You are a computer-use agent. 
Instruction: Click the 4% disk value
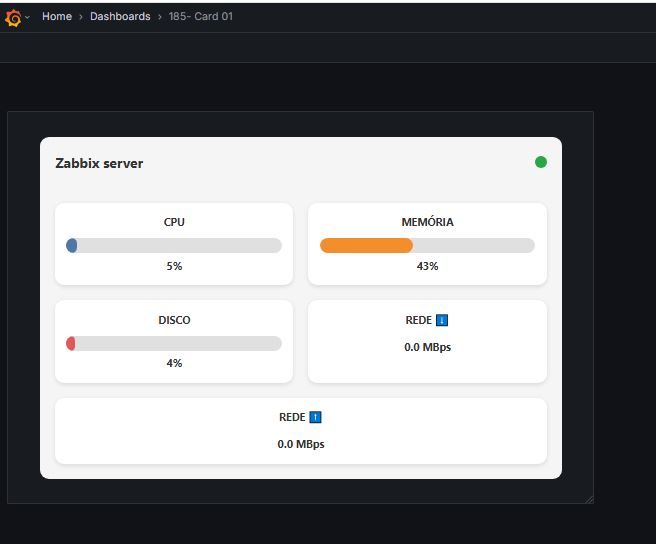point(174,363)
